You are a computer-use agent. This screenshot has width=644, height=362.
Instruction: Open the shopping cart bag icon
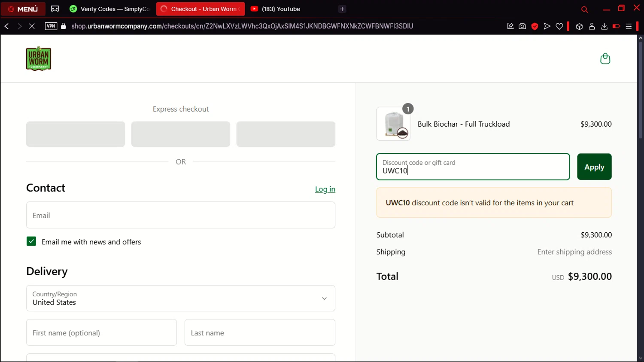click(x=605, y=58)
